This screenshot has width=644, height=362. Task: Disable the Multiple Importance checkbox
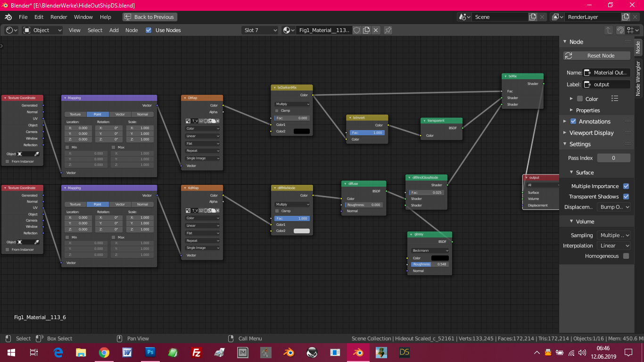(626, 186)
